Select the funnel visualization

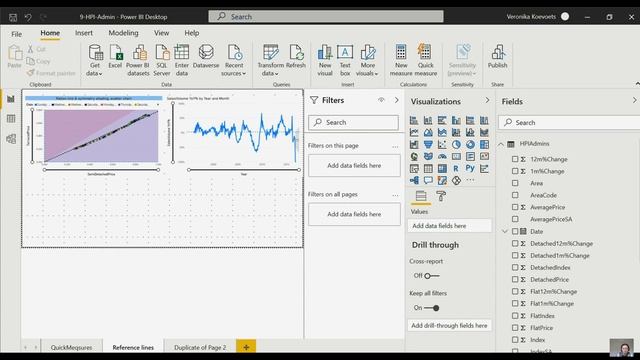pos(428,144)
